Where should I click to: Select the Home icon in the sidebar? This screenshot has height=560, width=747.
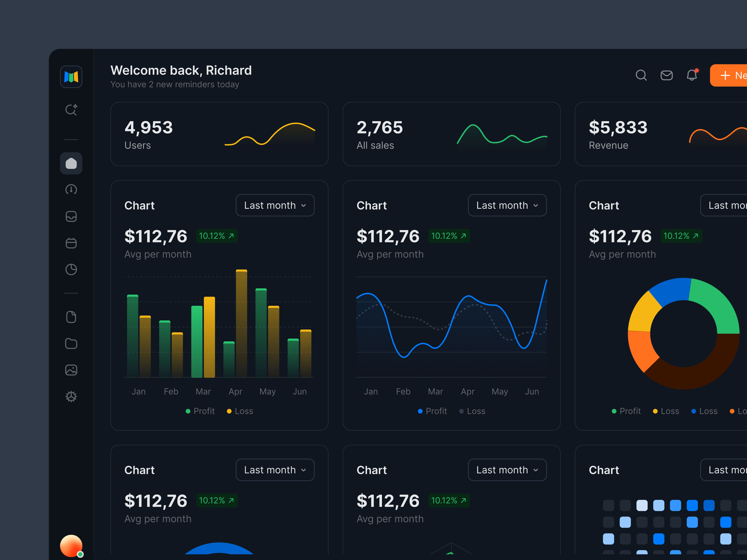(71, 163)
